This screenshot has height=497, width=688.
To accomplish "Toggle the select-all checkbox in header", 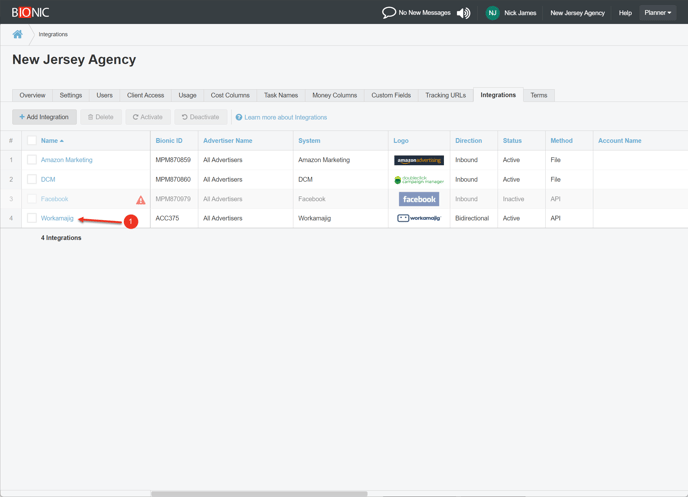I will [x=32, y=140].
